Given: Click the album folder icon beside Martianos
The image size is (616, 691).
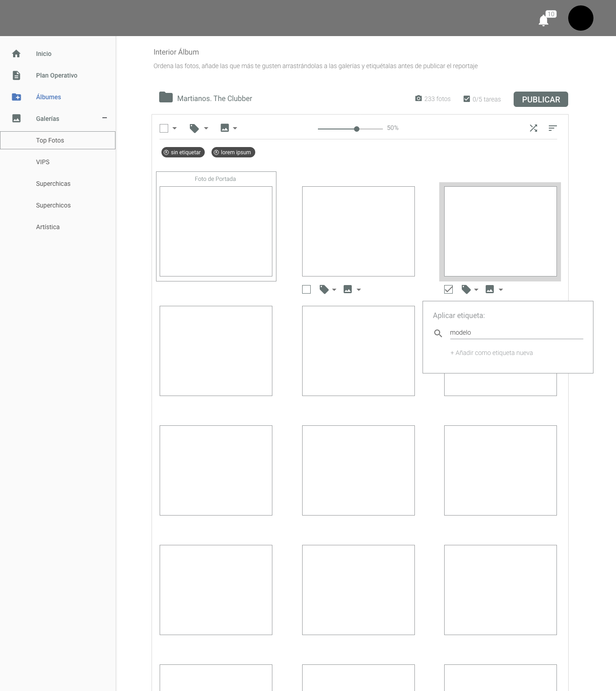Looking at the screenshot, I should 166,97.
